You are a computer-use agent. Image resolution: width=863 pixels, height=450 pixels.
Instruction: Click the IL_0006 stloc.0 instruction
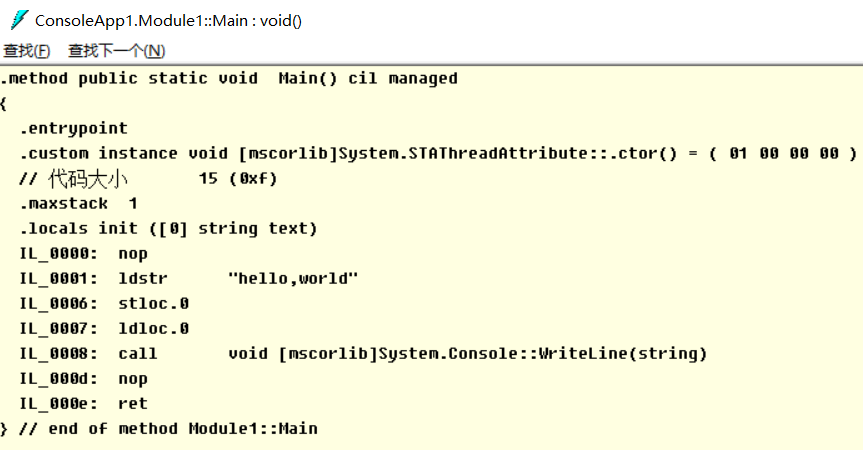(104, 304)
